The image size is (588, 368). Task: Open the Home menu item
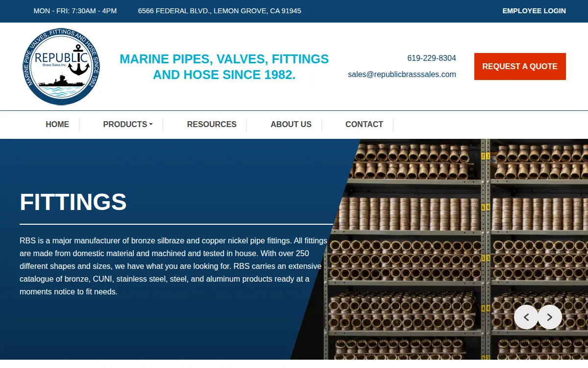(x=57, y=125)
